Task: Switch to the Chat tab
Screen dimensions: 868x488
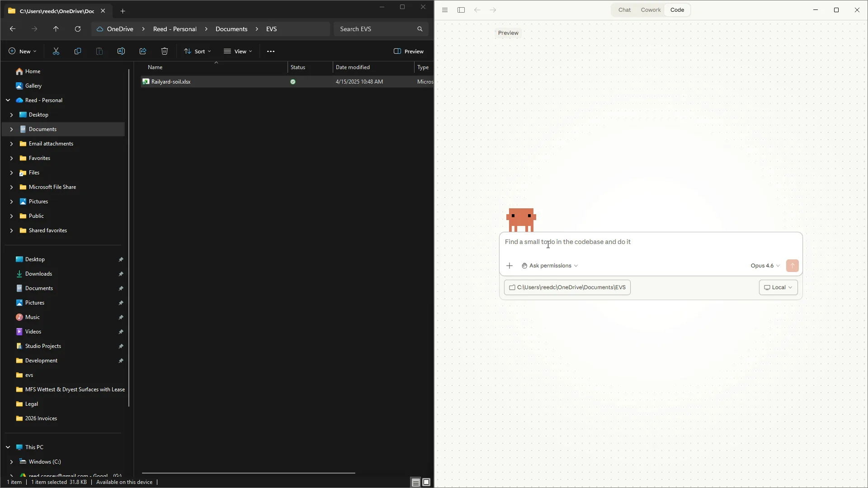Action: click(624, 10)
